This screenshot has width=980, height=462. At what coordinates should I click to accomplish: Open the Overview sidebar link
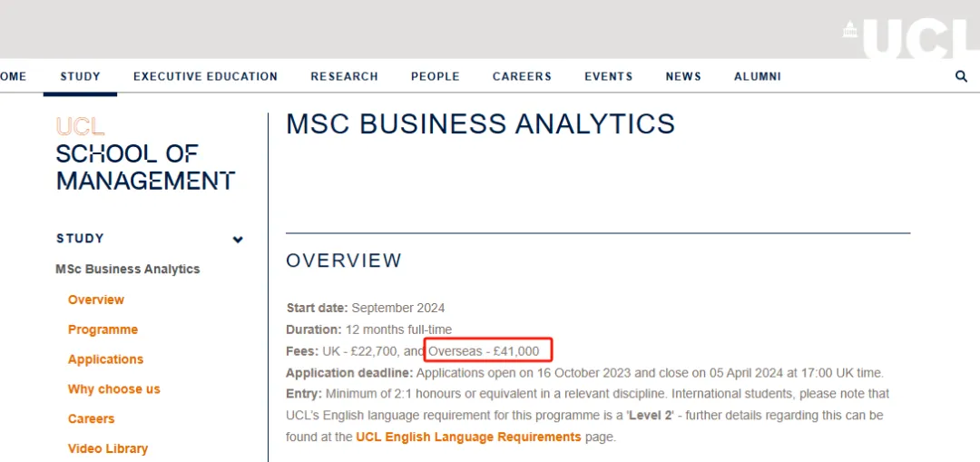[x=96, y=300]
